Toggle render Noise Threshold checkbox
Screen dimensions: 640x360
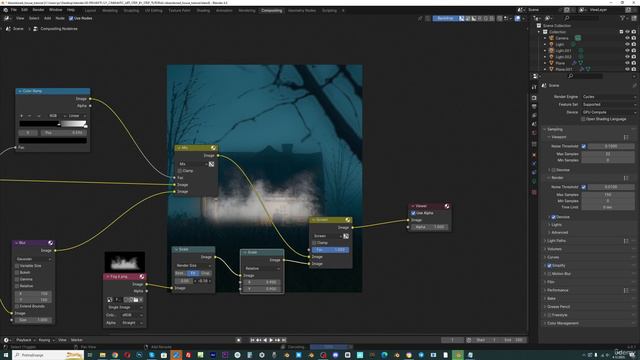click(584, 187)
